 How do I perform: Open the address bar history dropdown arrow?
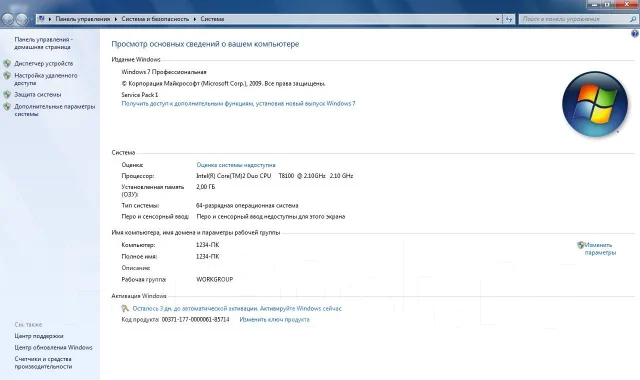(498, 19)
